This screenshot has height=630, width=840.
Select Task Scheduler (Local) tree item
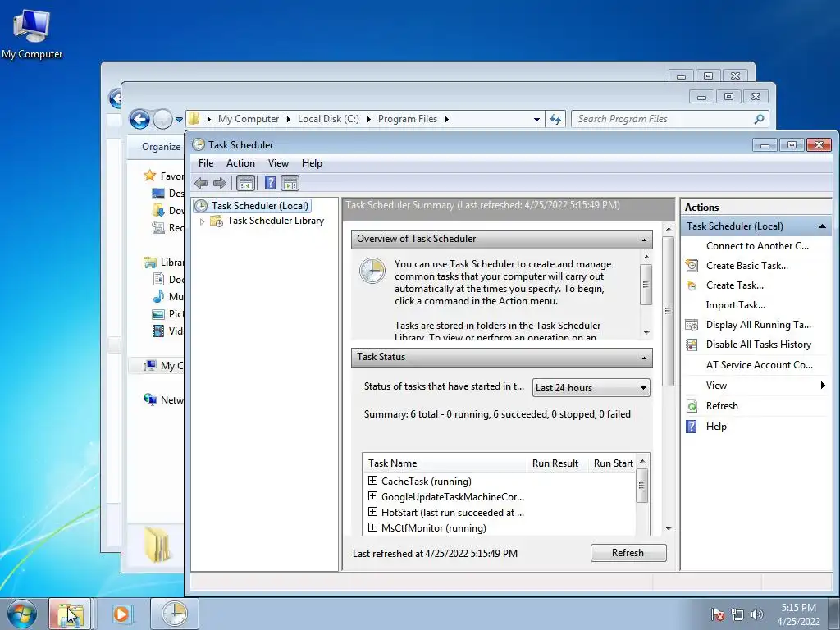click(x=260, y=206)
